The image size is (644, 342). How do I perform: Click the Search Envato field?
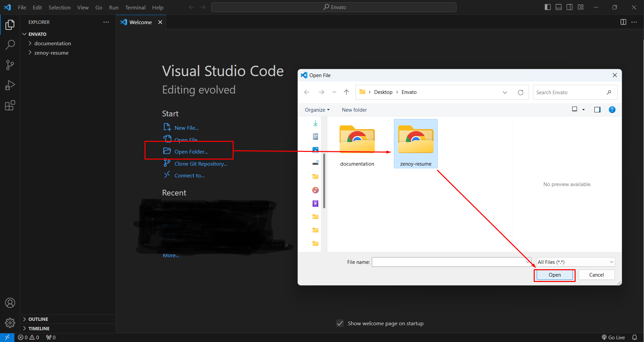coord(575,92)
